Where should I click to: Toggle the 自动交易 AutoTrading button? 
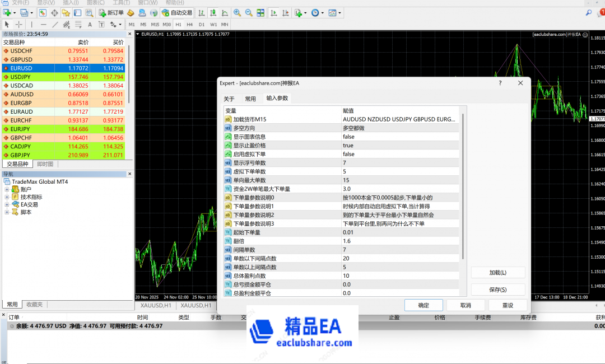click(x=176, y=12)
